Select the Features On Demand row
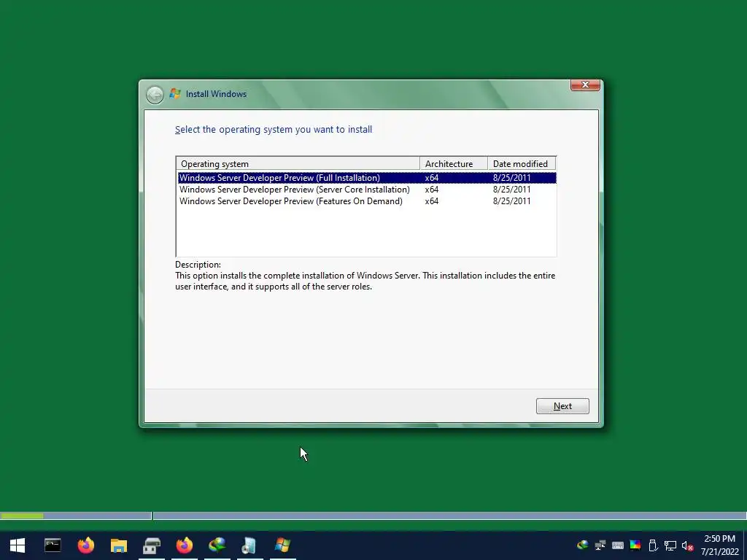747x560 pixels. click(x=366, y=201)
